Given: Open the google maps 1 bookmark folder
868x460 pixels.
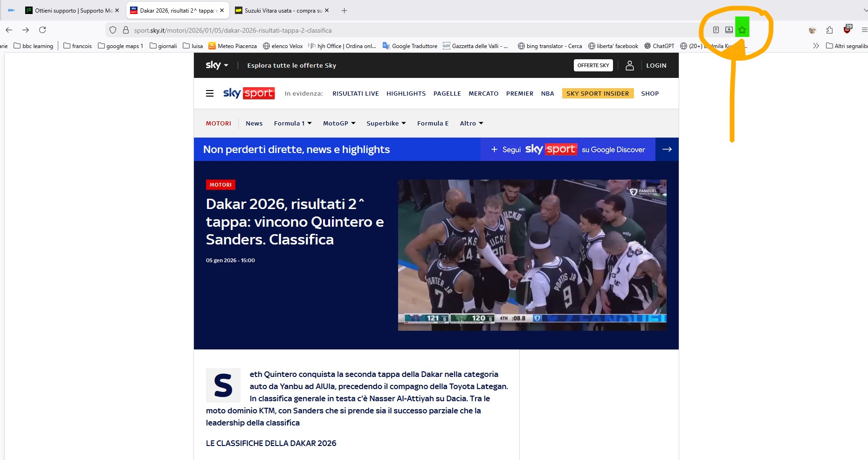Looking at the screenshot, I should click(121, 46).
